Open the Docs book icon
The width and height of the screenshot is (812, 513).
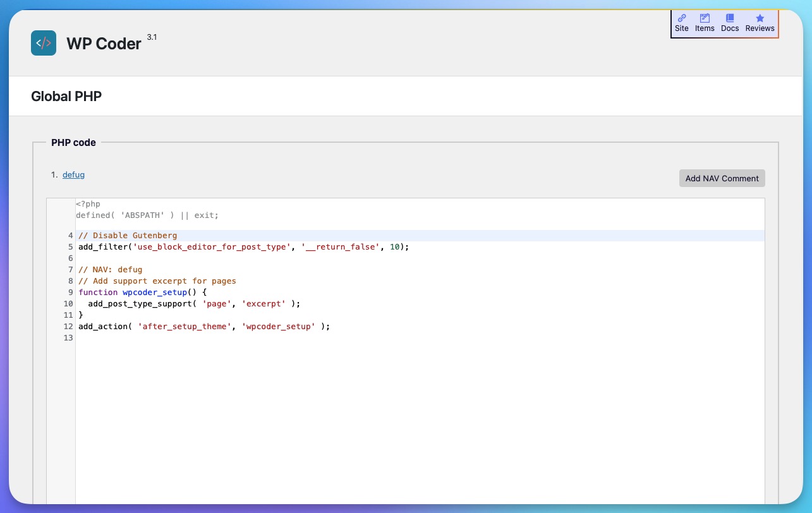coord(730,18)
